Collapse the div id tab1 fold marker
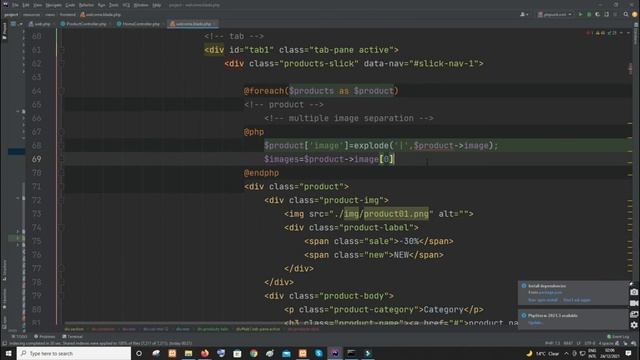Image resolution: width=640 pixels, height=360 pixels. click(62, 50)
